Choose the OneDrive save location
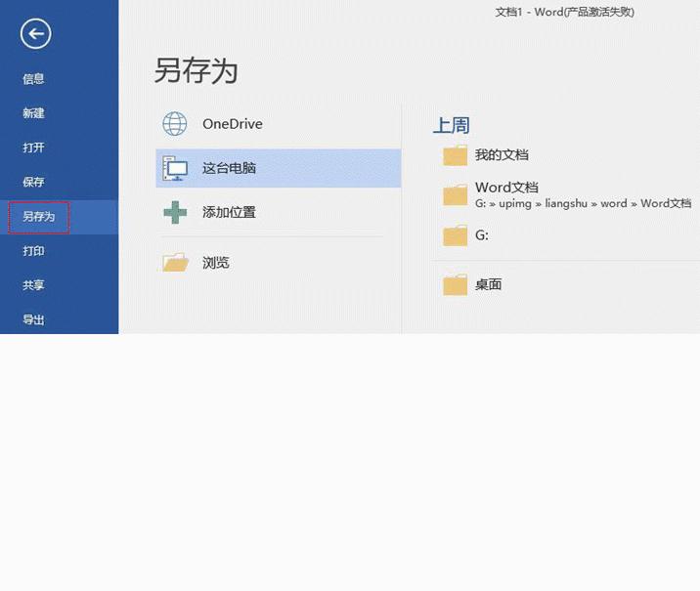The height and width of the screenshot is (591, 700). (278, 124)
